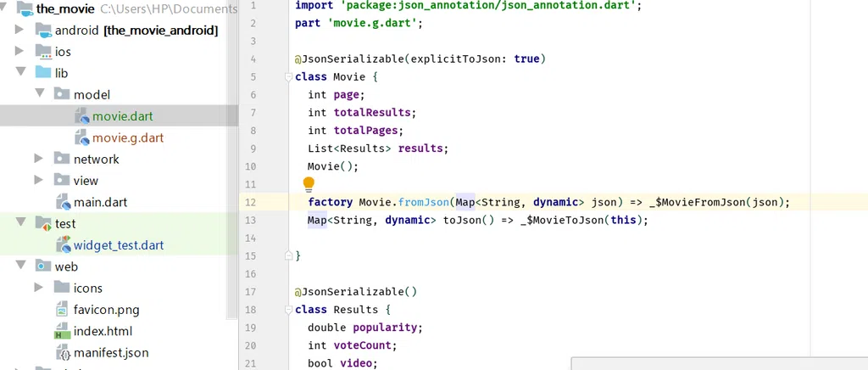Click the index.html file icon
Screen dimensions: 868x370
[x=62, y=331]
